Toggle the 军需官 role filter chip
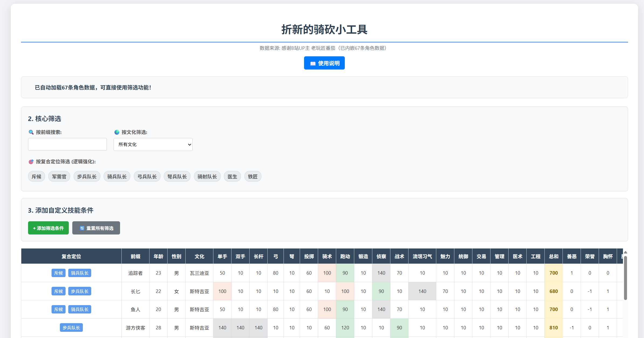Image resolution: width=644 pixels, height=338 pixels. (59, 177)
